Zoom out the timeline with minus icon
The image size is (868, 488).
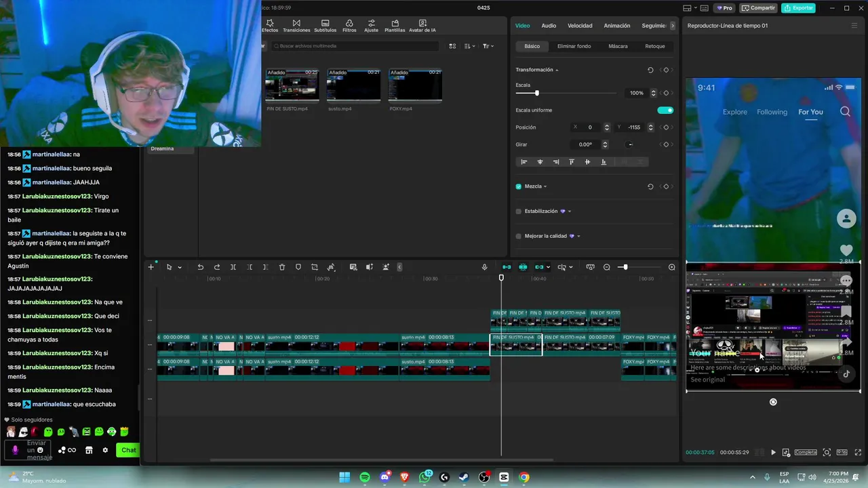click(x=607, y=267)
